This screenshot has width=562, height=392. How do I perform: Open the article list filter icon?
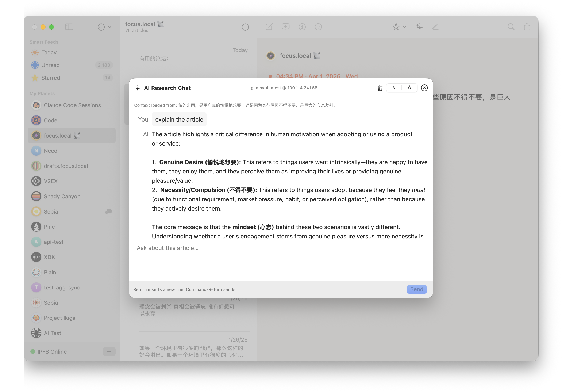(245, 27)
